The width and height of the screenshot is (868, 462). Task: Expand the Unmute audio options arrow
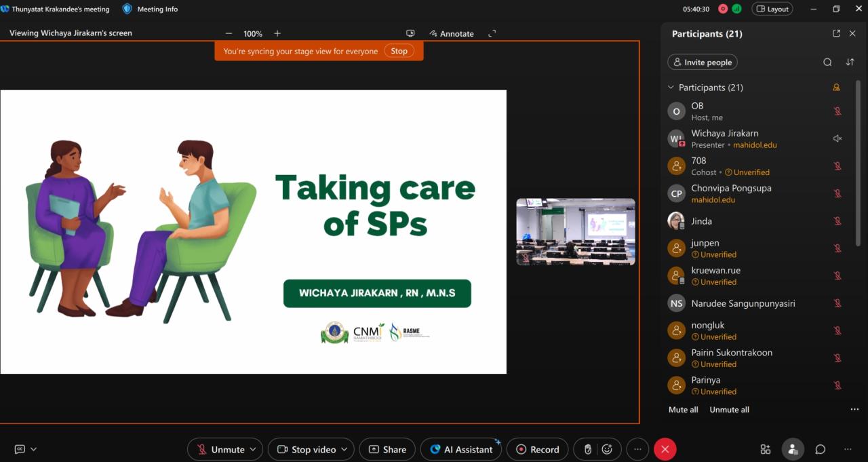(x=253, y=449)
